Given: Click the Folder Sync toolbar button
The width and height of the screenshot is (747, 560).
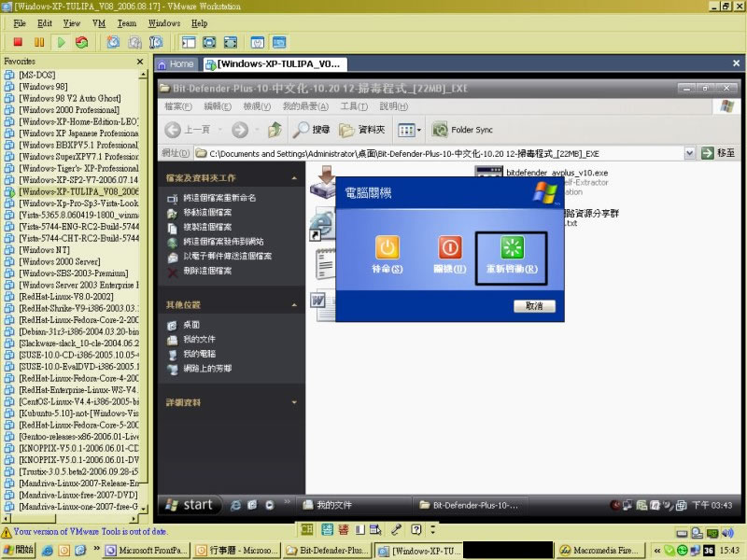Looking at the screenshot, I should [x=461, y=130].
